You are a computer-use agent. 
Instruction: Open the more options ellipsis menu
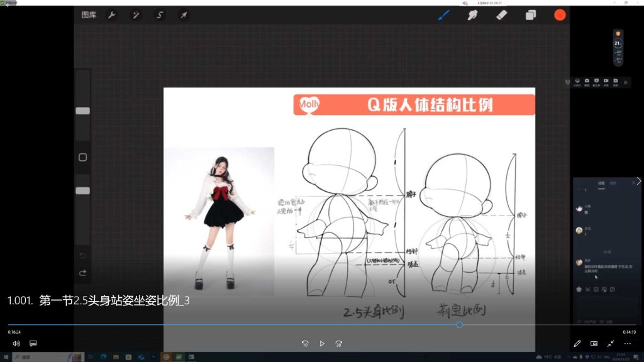pyautogui.click(x=627, y=344)
